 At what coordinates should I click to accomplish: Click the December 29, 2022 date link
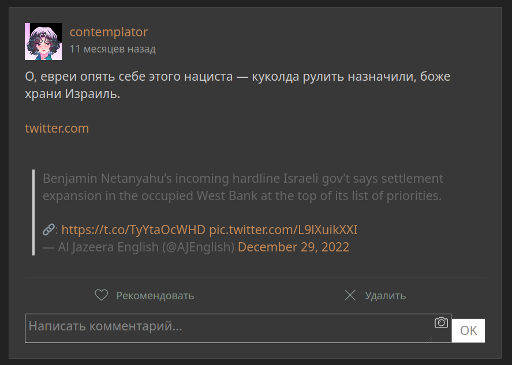tap(294, 247)
